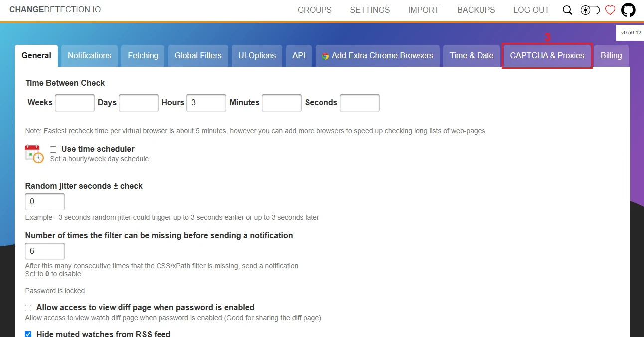
Task: Open the Add Extra Chrome Browsers tab
Action: pos(377,56)
